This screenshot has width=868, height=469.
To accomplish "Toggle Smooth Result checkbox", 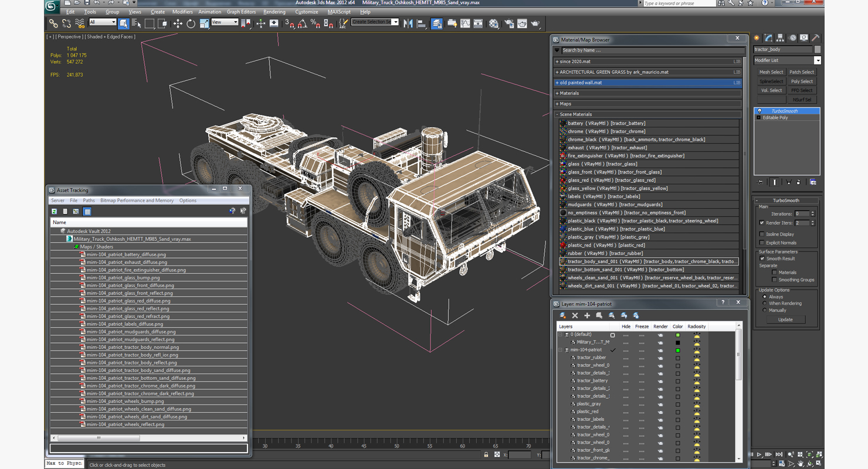I will tap(762, 259).
